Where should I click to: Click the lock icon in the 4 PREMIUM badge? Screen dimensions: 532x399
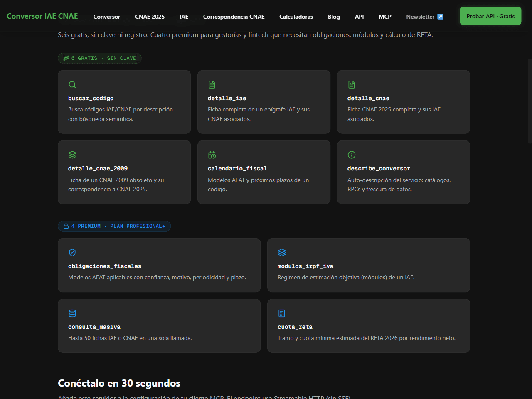tap(66, 226)
